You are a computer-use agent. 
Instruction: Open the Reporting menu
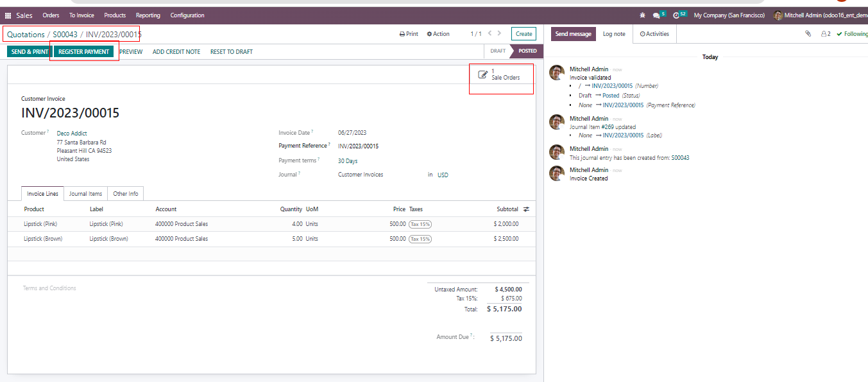[148, 15]
